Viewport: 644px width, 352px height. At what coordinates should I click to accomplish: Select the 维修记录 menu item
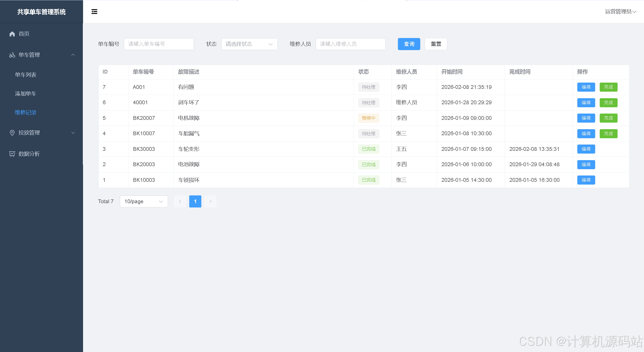pyautogui.click(x=26, y=113)
